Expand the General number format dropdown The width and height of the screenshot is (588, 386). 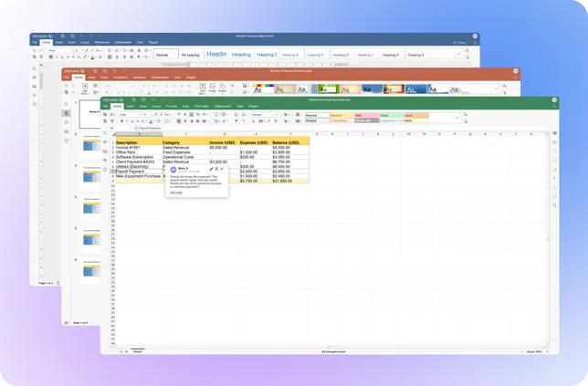[x=263, y=114]
